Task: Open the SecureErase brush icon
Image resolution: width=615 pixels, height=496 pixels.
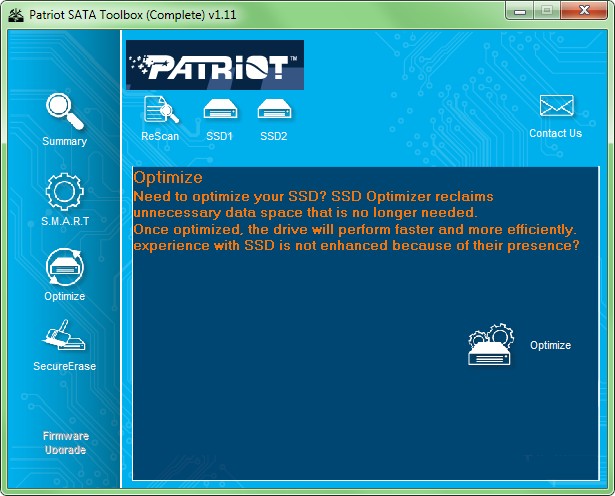Action: (64, 335)
